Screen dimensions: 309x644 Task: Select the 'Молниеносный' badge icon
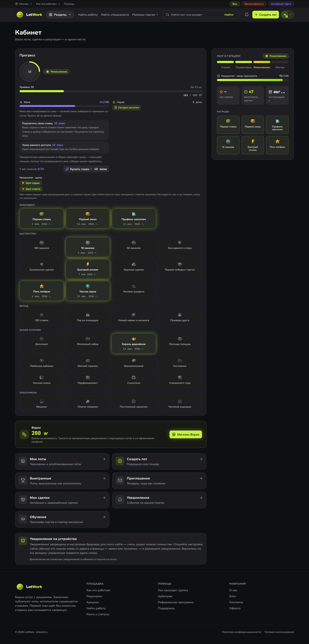[x=134, y=361]
